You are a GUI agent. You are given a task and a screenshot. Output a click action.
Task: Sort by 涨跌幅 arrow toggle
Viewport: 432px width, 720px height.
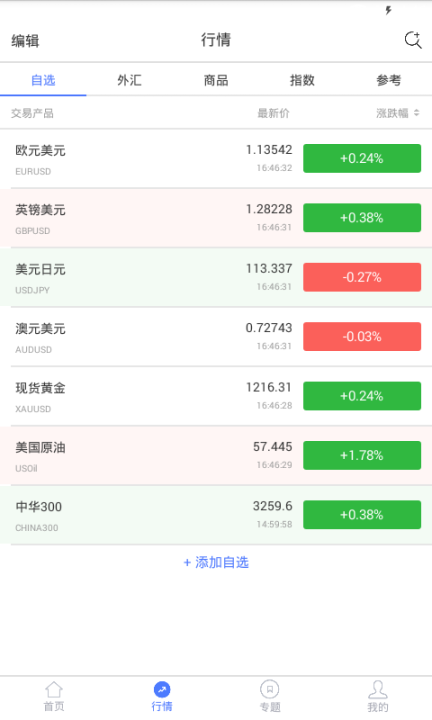[x=416, y=113]
